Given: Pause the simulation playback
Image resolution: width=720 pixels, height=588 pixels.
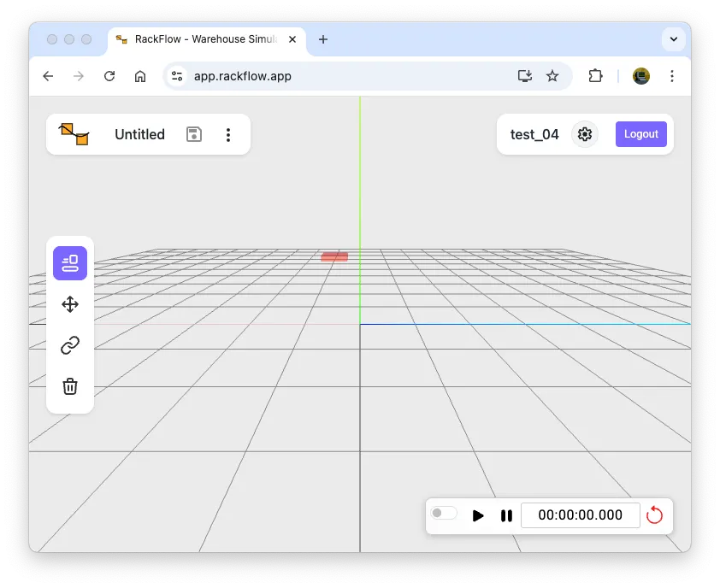Looking at the screenshot, I should pos(506,514).
